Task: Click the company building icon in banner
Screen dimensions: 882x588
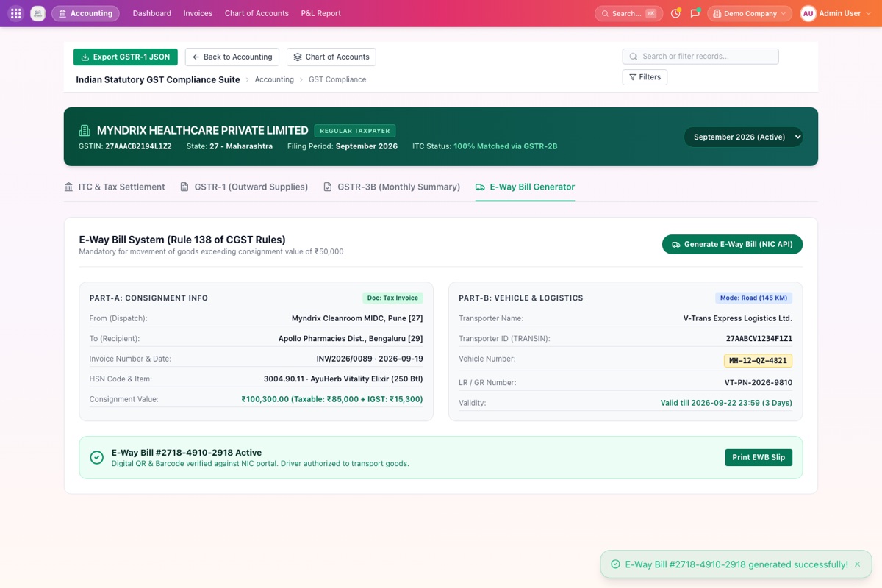Action: tap(85, 131)
